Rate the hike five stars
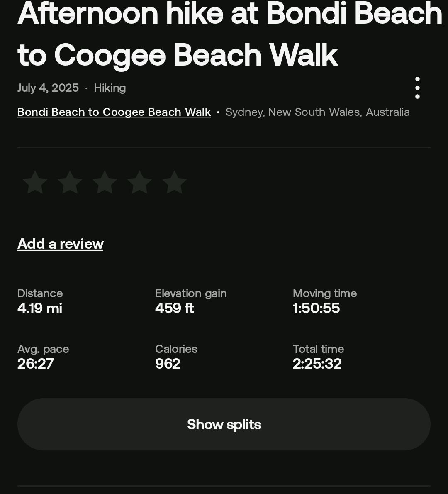448x494 pixels. [174, 182]
